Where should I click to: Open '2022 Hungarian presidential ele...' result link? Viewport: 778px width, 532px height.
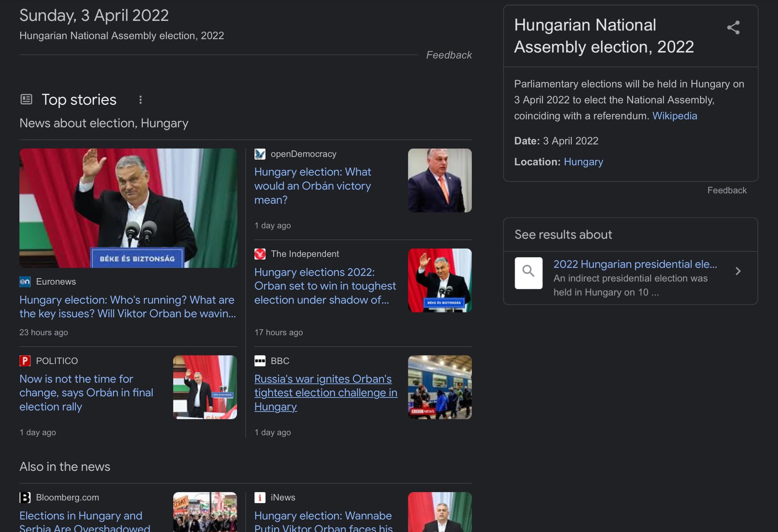pyautogui.click(x=635, y=264)
